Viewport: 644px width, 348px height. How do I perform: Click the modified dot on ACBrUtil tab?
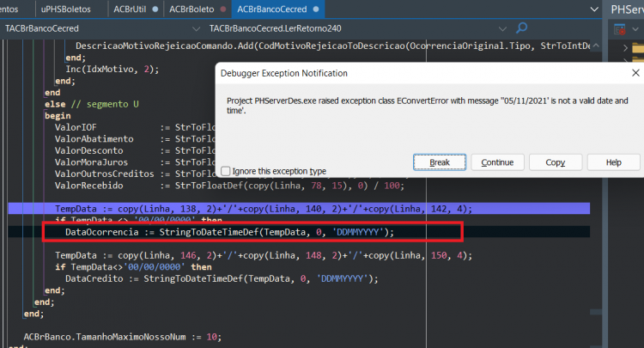tap(155, 9)
